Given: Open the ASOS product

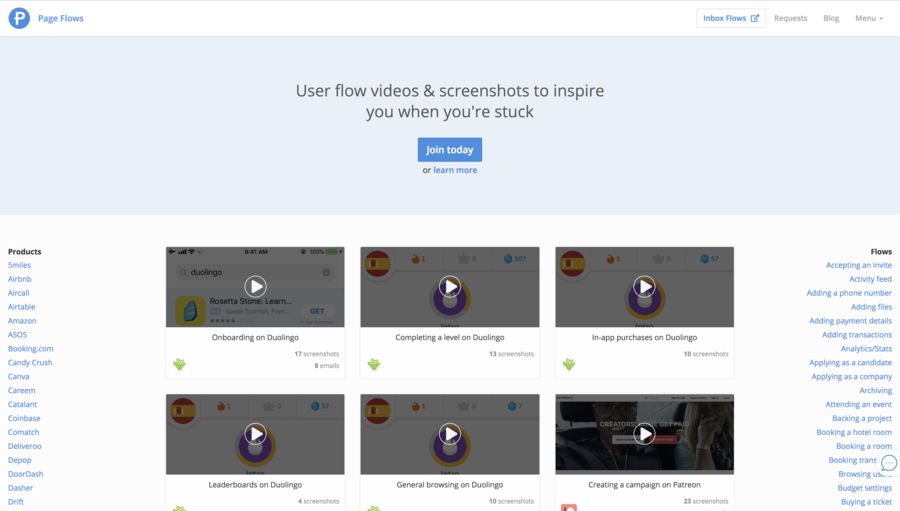Looking at the screenshot, I should [x=17, y=335].
